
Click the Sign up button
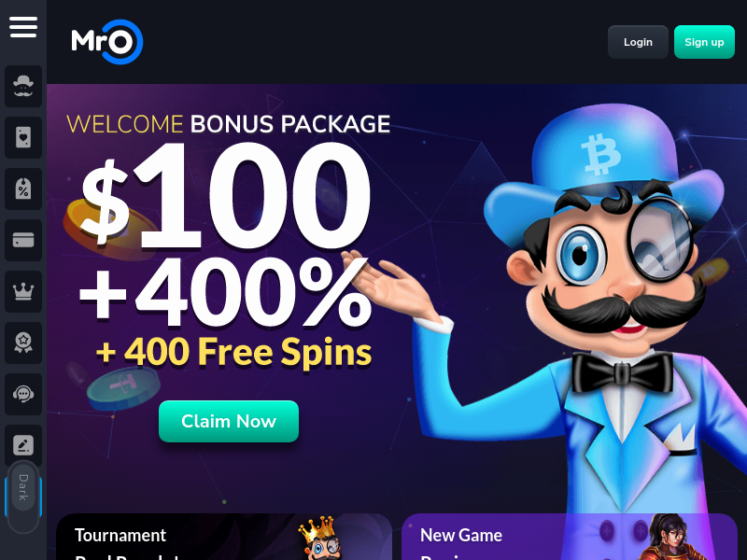704,42
